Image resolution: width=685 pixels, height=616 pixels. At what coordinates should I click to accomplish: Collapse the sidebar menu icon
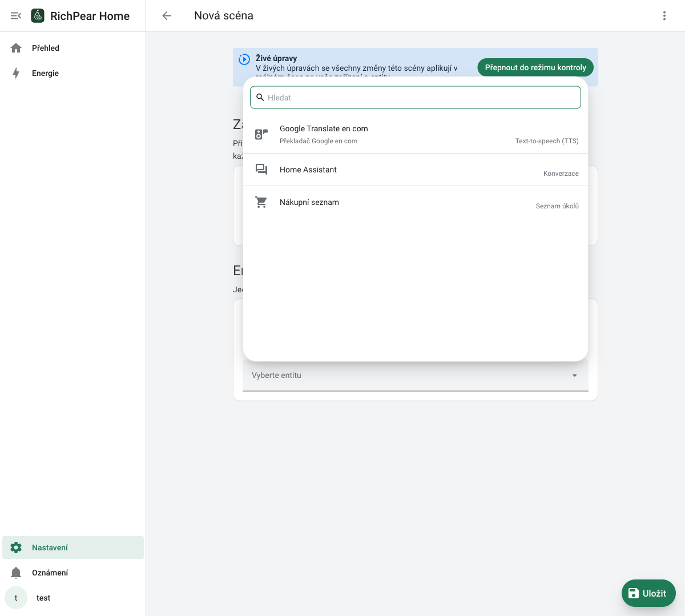pyautogui.click(x=16, y=16)
